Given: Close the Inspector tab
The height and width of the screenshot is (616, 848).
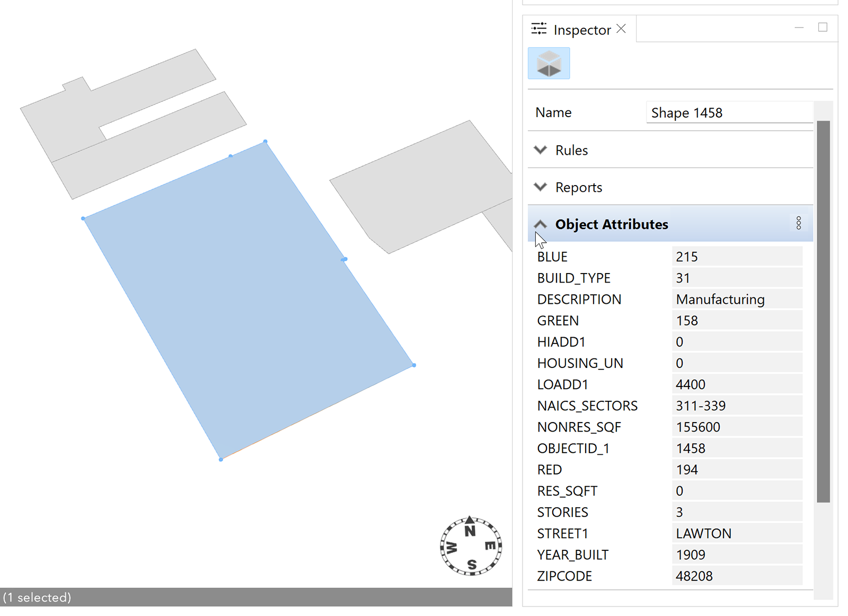Looking at the screenshot, I should pyautogui.click(x=621, y=28).
